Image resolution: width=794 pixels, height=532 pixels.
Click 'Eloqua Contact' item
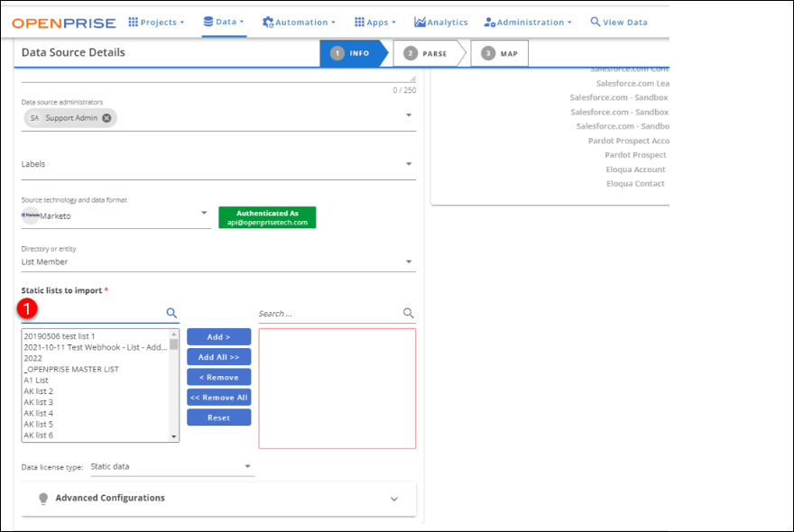635,184
